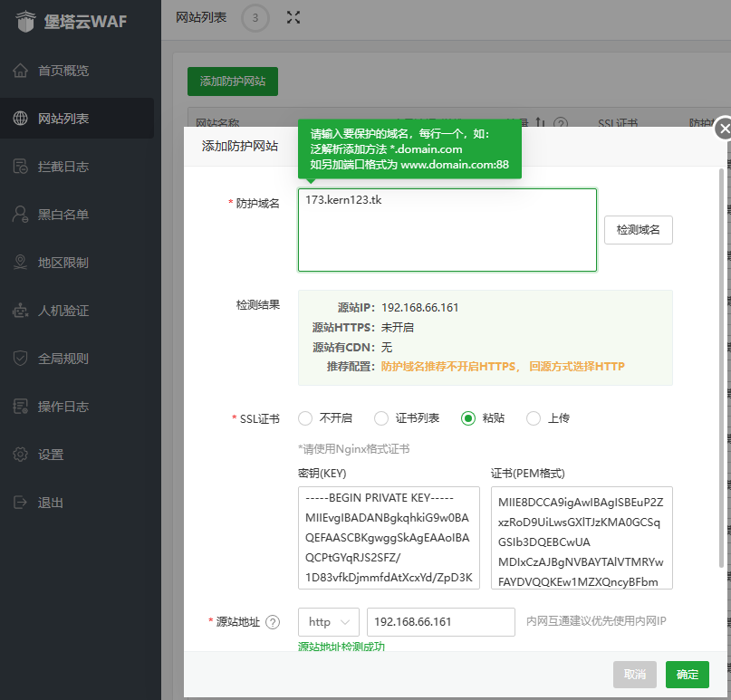Click the source IP field 192.168.66.161
Screen dimensions: 731x700
click(x=441, y=622)
